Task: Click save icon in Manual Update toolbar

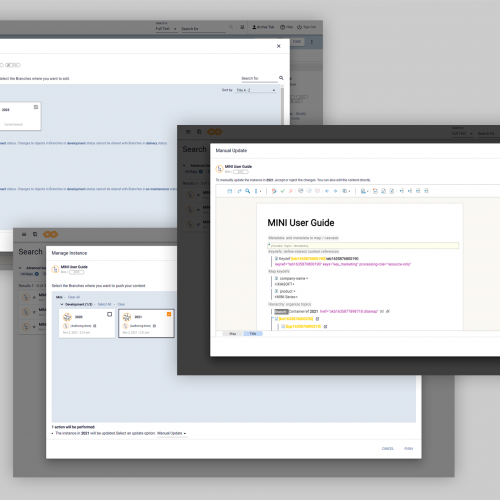Action: click(x=230, y=191)
